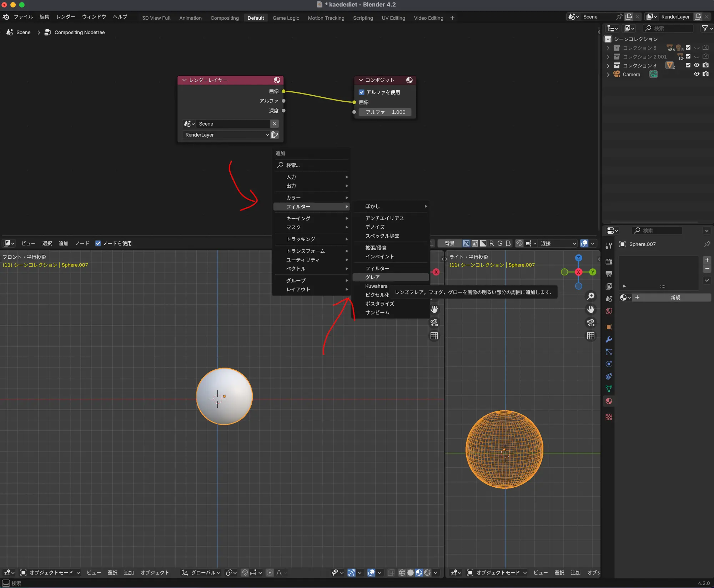Open the Physics properties tab
The width and height of the screenshot is (714, 588).
609,364
